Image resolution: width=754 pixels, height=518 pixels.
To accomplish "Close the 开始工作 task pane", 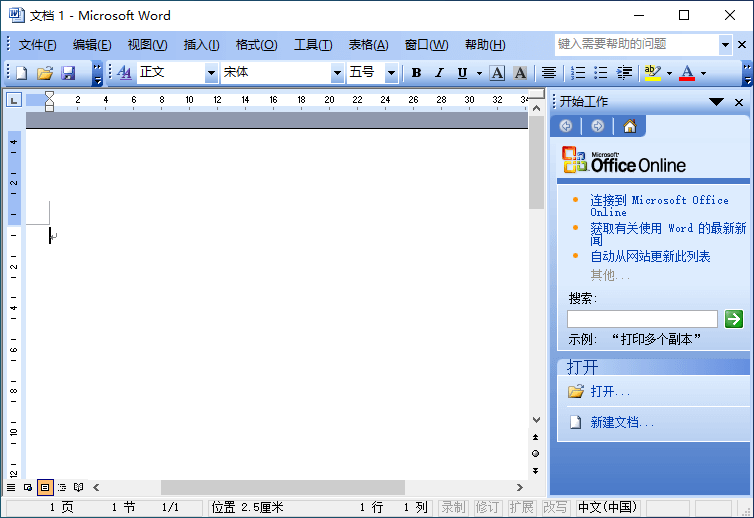I will click(x=739, y=102).
